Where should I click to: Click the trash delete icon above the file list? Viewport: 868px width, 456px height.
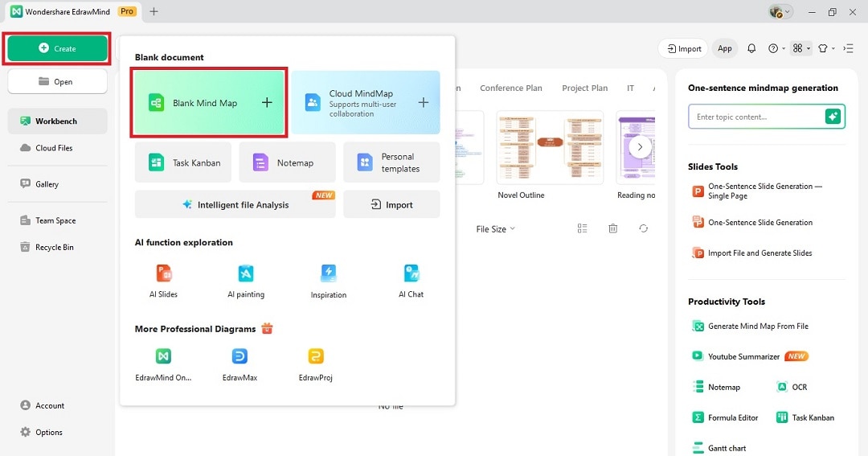(x=612, y=228)
